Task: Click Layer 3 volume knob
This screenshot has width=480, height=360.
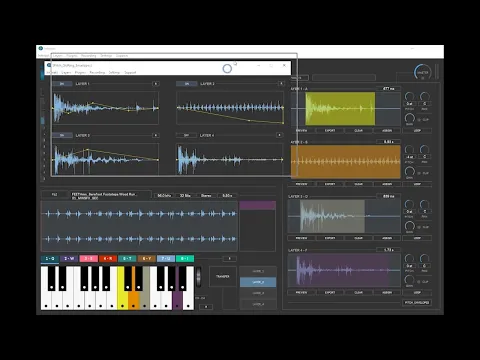Action: click(x=409, y=226)
